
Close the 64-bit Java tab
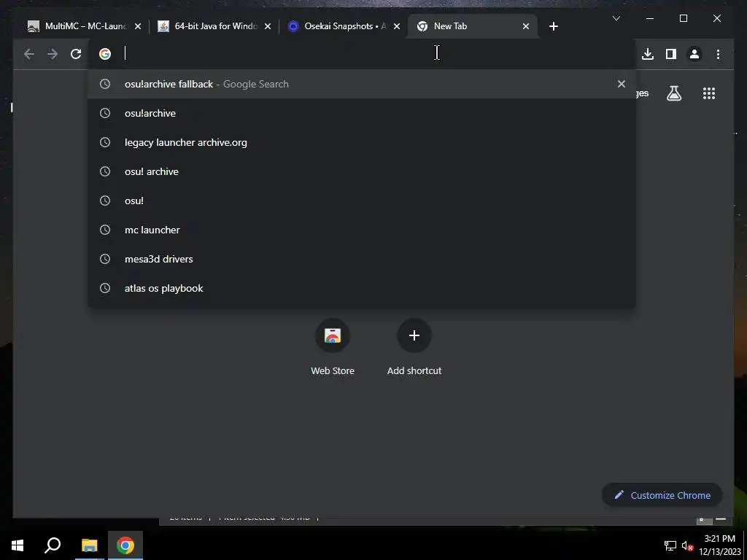tap(268, 26)
